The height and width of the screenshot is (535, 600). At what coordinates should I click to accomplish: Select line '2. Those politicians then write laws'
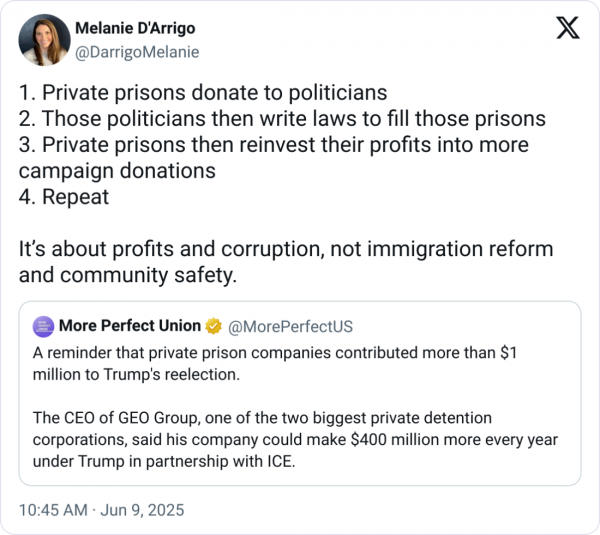tap(282, 119)
